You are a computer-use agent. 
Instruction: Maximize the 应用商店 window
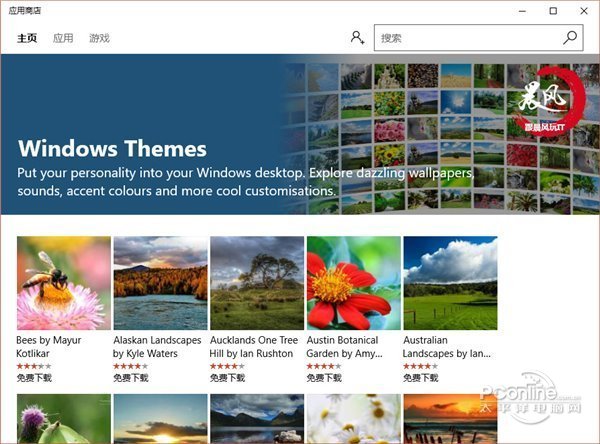tap(553, 11)
